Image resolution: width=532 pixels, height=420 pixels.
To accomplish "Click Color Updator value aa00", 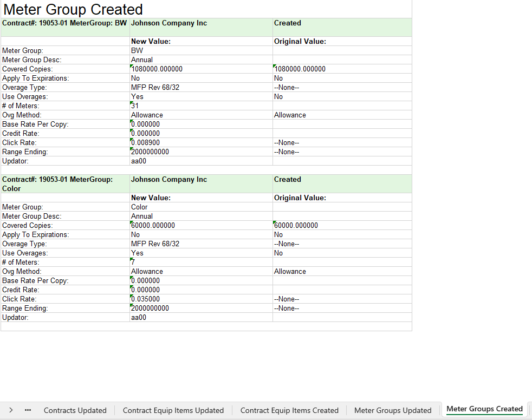I will [201, 317].
